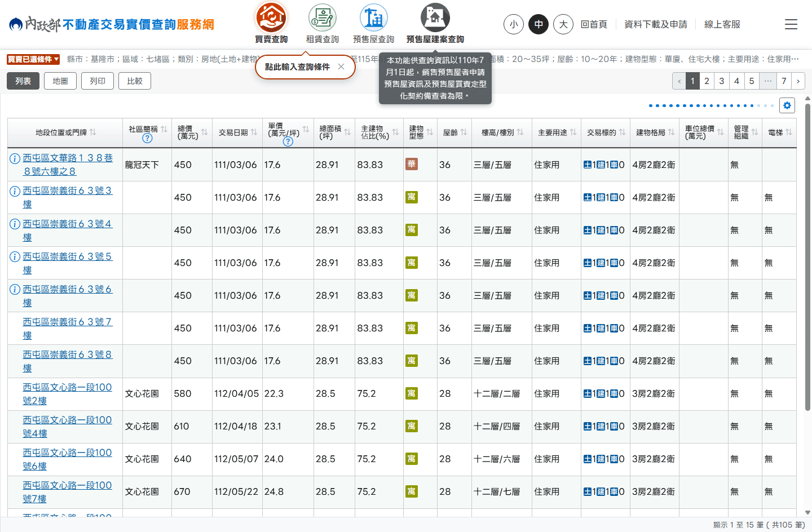Screen dimensions: 812x532
Task: Click 寓 badge in 崇義街63號3樓 row
Action: pos(411,197)
